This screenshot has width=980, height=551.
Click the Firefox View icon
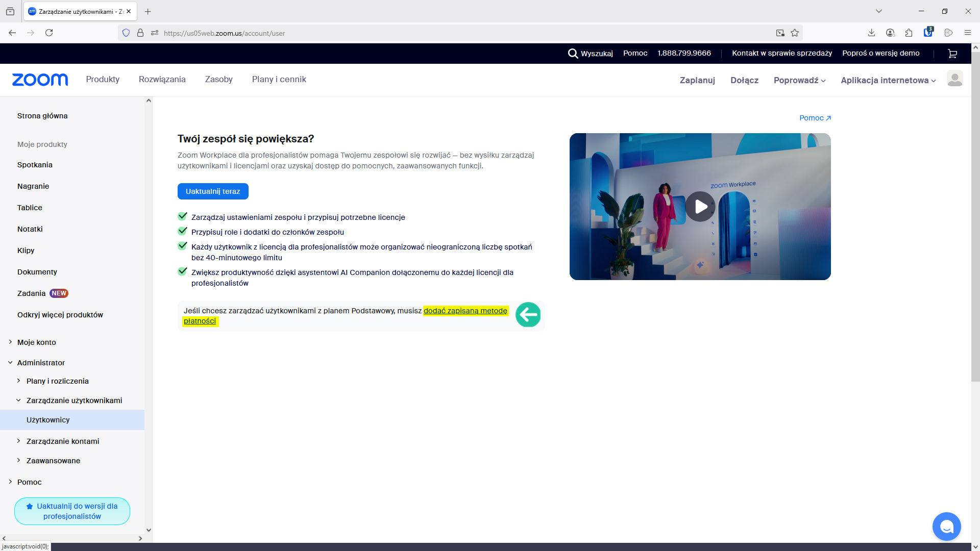point(10,11)
